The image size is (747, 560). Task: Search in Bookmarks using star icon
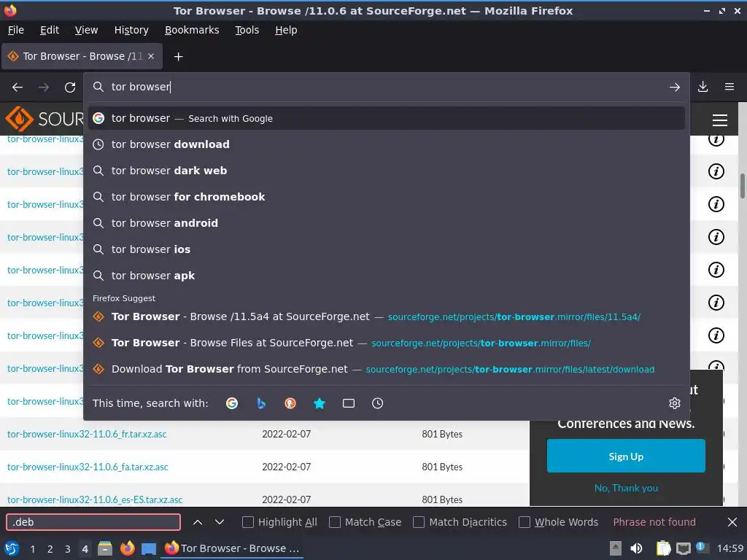tap(320, 403)
